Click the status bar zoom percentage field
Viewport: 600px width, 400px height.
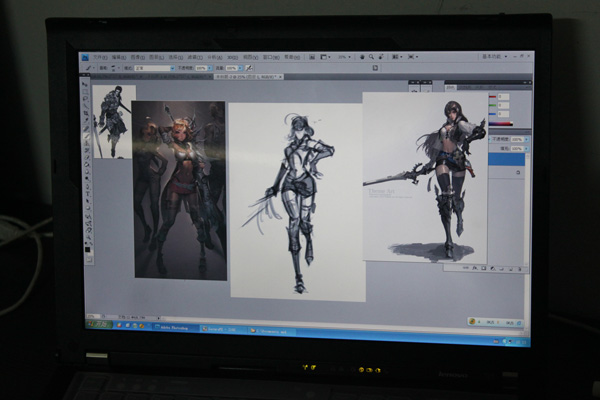click(92, 316)
